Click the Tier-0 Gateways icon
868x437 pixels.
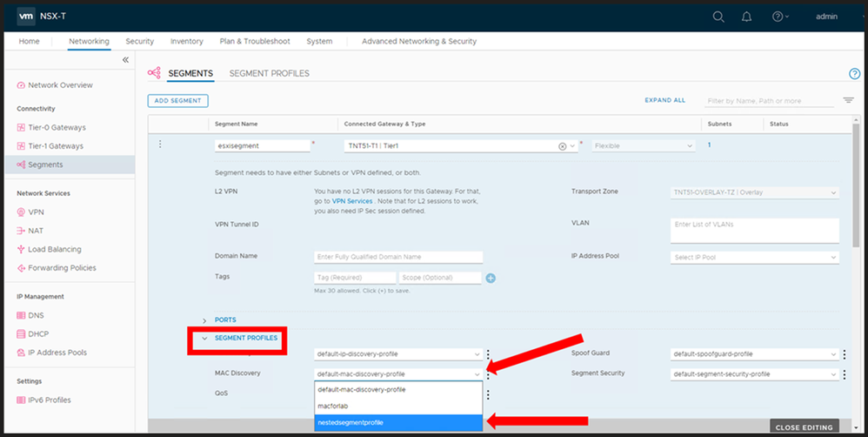coord(21,127)
